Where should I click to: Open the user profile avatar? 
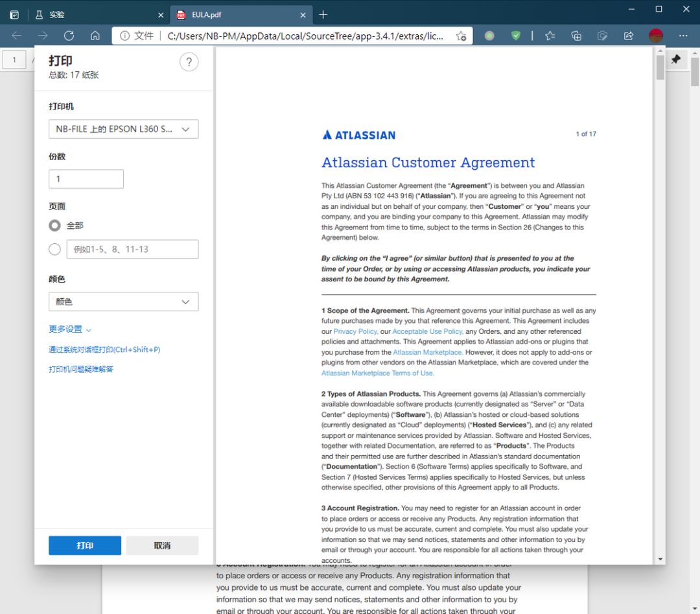(656, 36)
